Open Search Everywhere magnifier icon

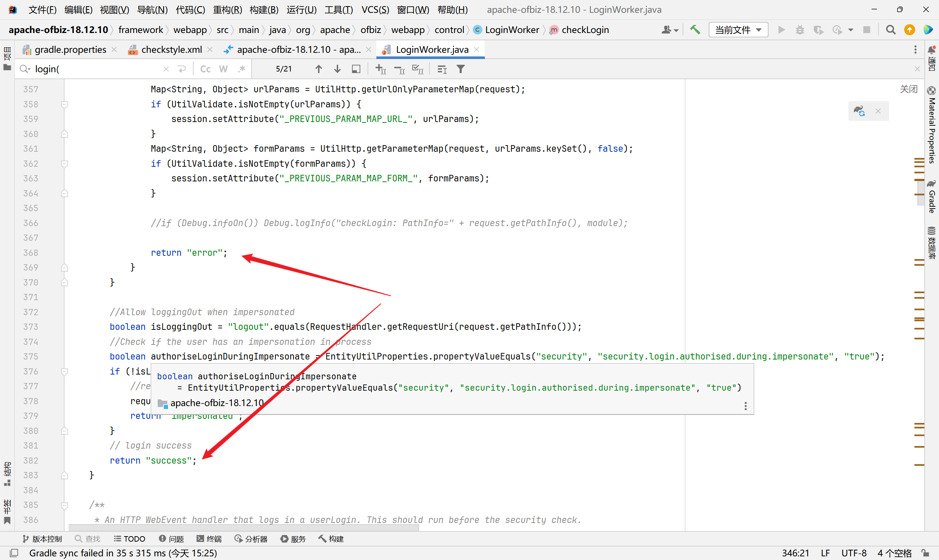[891, 30]
